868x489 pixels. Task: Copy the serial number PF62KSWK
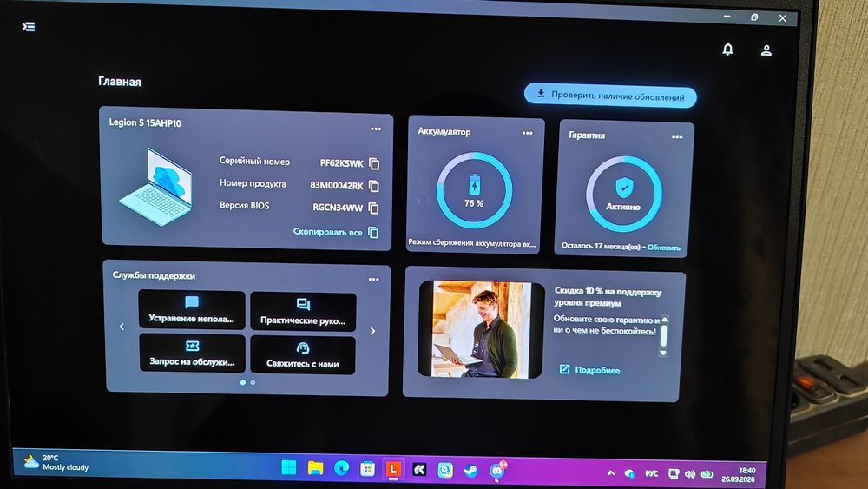pyautogui.click(x=374, y=164)
